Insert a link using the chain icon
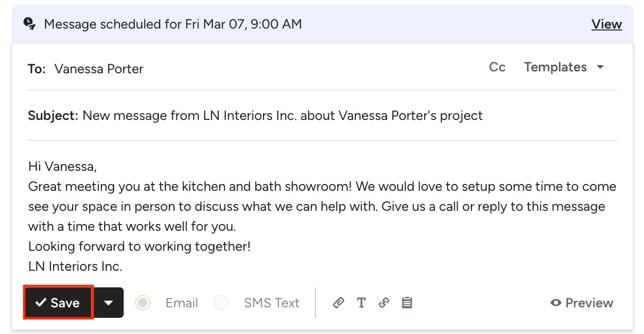The width and height of the screenshot is (644, 334). coord(384,303)
